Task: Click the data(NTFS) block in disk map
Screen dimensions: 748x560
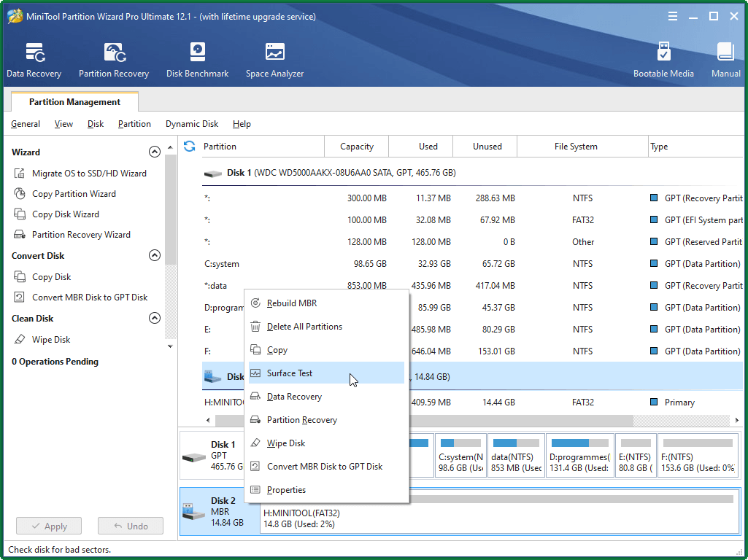Action: pos(516,456)
